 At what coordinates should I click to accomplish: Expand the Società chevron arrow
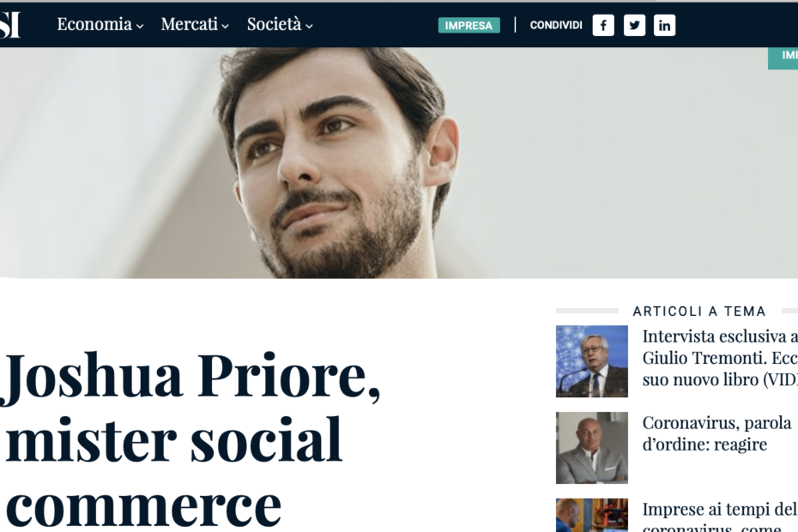[x=309, y=26]
